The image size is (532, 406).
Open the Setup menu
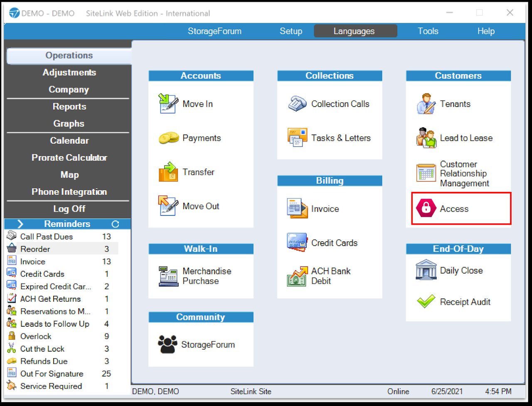tap(291, 31)
